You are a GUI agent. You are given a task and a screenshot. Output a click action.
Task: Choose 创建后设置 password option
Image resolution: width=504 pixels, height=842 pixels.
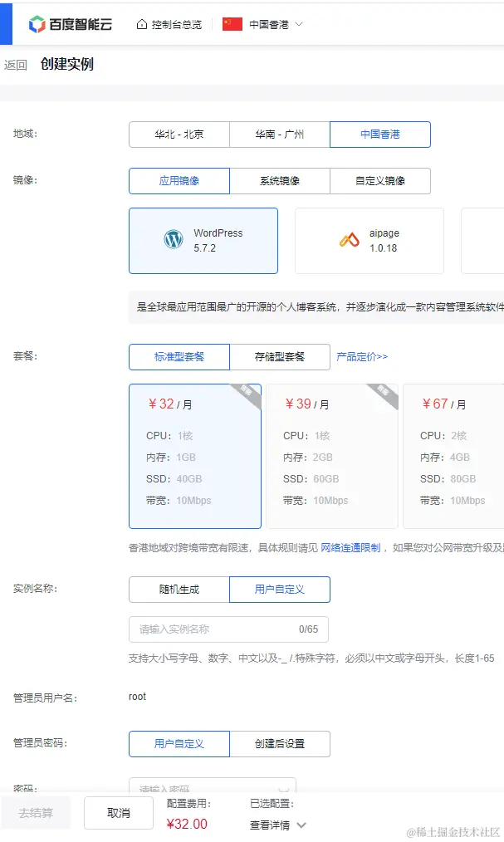(280, 744)
